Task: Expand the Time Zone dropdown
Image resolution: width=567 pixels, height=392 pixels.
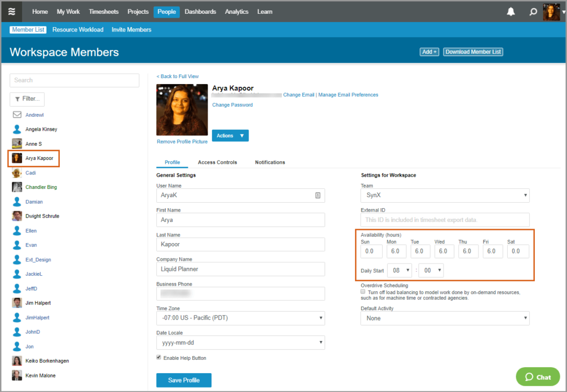Action: tap(240, 318)
